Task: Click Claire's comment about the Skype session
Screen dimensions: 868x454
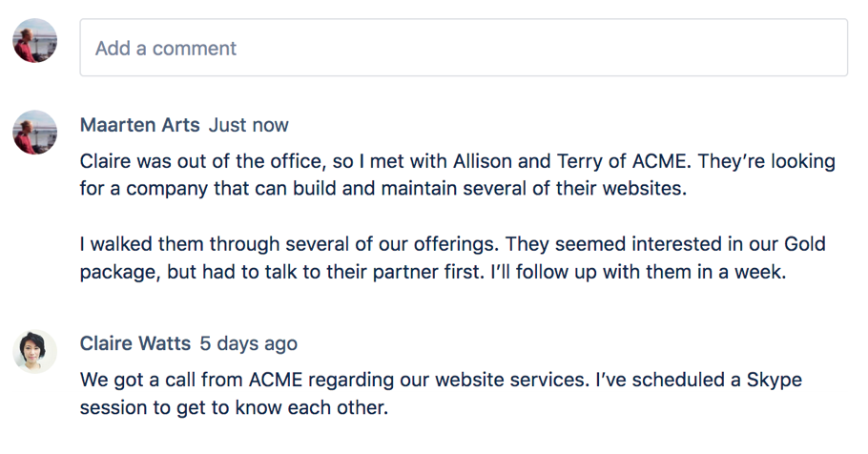Action: click(442, 393)
